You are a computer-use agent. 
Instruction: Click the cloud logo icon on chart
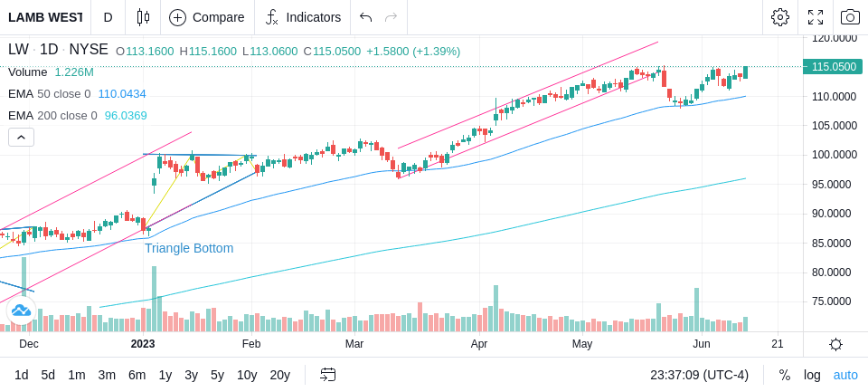(21, 311)
